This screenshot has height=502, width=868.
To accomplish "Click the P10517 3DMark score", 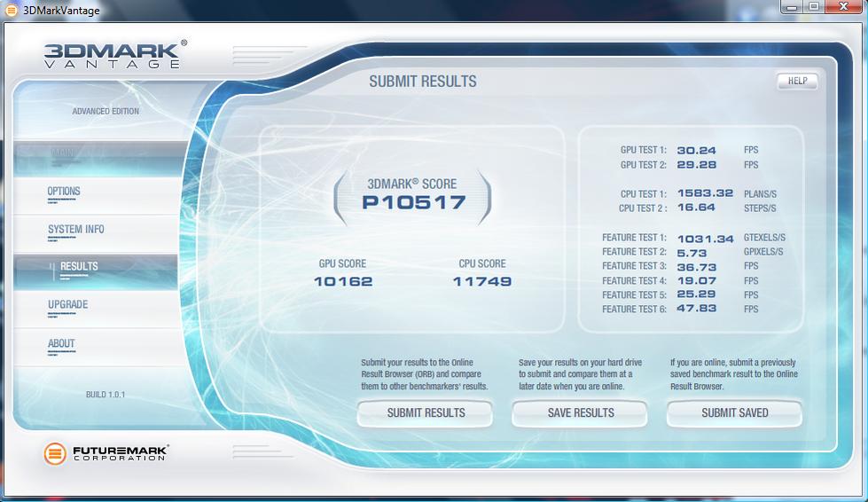I will (x=413, y=202).
